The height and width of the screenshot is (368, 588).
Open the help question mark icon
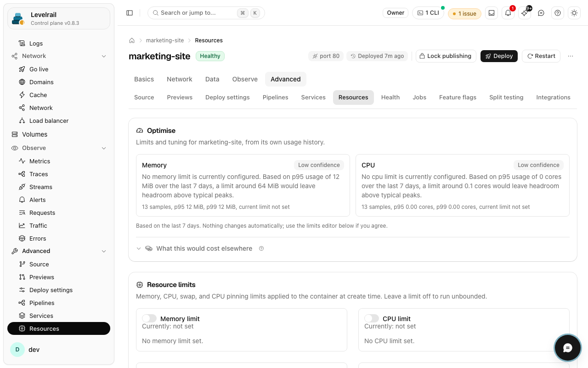[x=558, y=13]
